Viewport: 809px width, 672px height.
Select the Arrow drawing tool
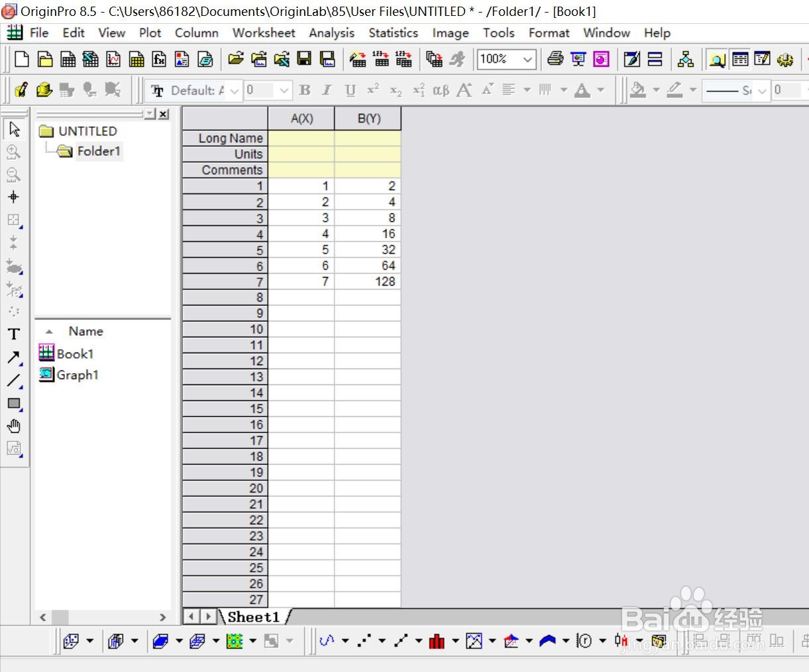(x=14, y=357)
